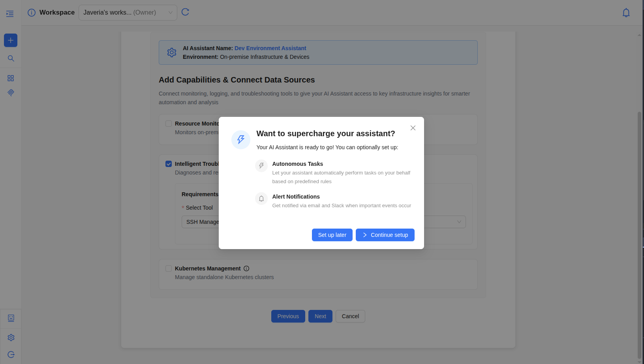Open the dashboard grid icon
The height and width of the screenshot is (364, 644).
11,78
